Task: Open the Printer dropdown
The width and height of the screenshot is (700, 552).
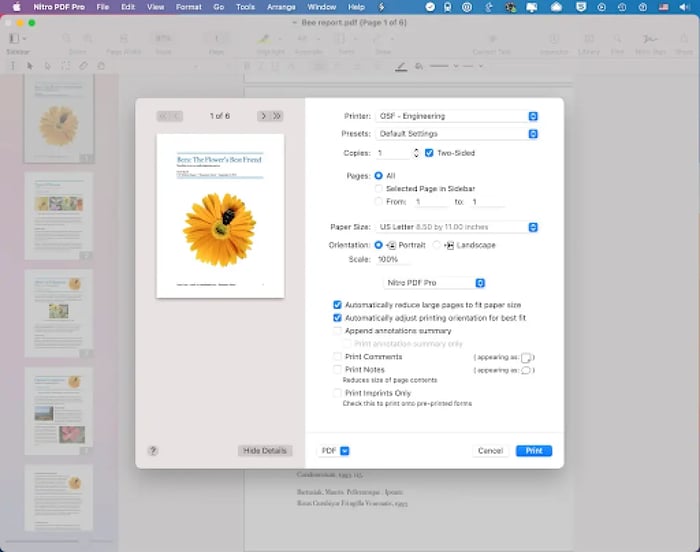Action: click(456, 116)
